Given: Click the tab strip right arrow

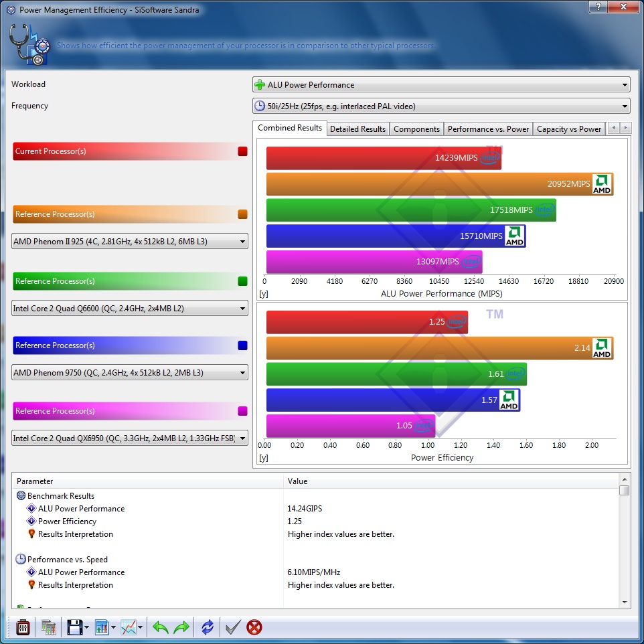Looking at the screenshot, I should pyautogui.click(x=625, y=128).
